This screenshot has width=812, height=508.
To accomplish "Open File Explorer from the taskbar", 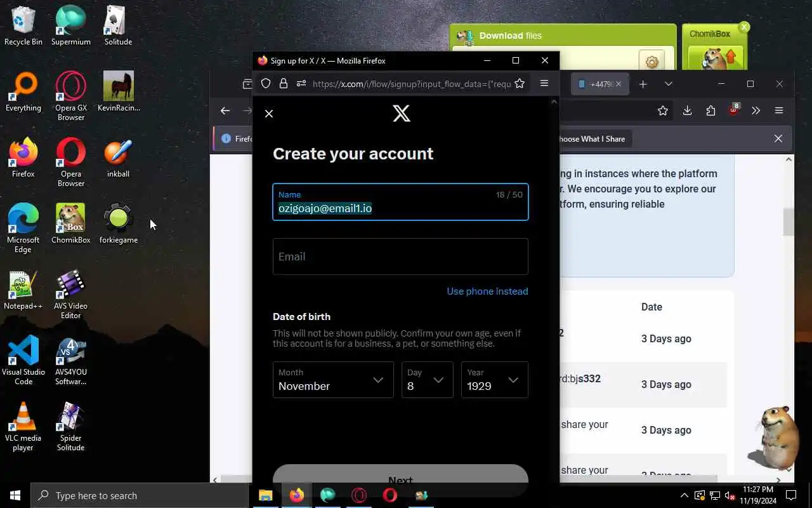I will tap(266, 495).
